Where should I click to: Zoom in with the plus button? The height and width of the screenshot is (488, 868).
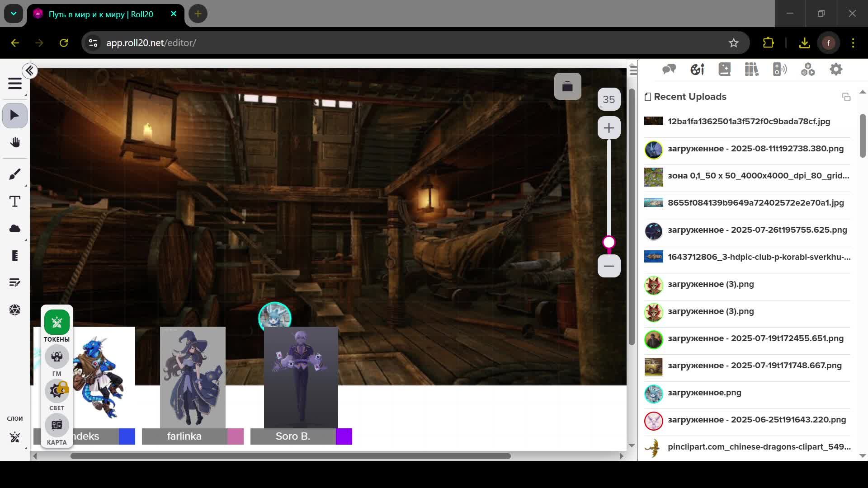(x=609, y=128)
